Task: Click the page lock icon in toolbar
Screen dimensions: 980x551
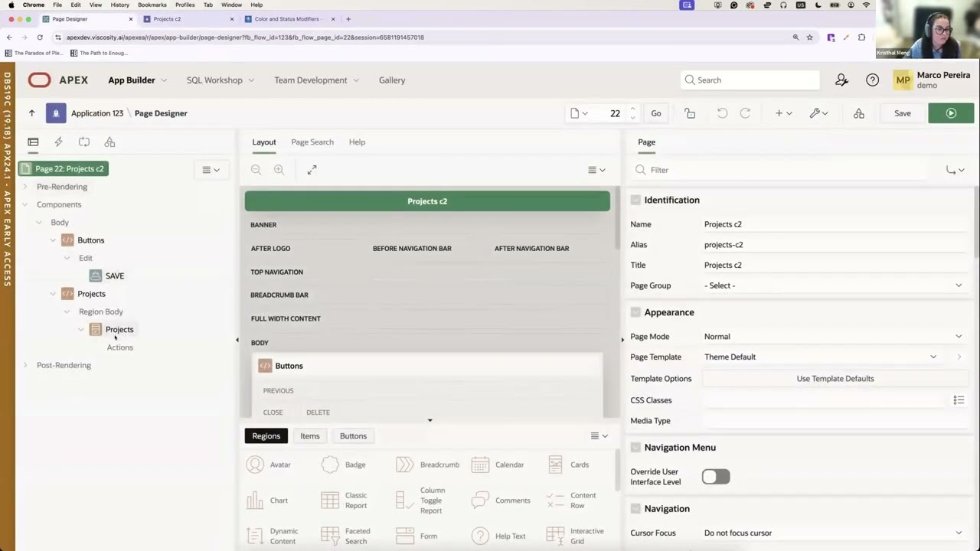Action: pos(690,113)
